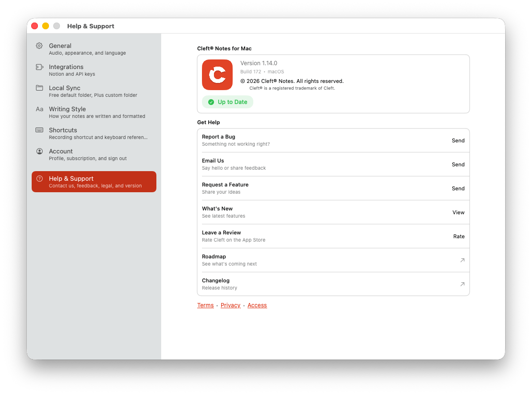The height and width of the screenshot is (395, 532).
Task: Click the 2026 Cleft copyright line
Action: [292, 81]
